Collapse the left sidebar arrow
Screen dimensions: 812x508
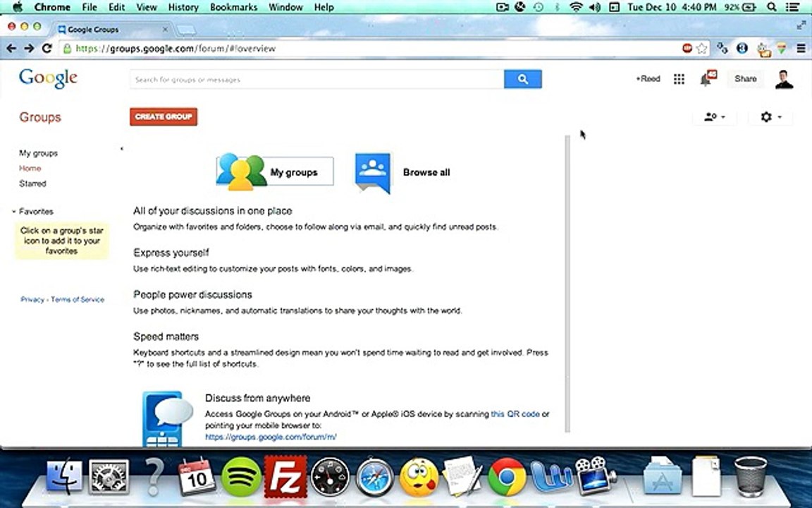[122, 149]
